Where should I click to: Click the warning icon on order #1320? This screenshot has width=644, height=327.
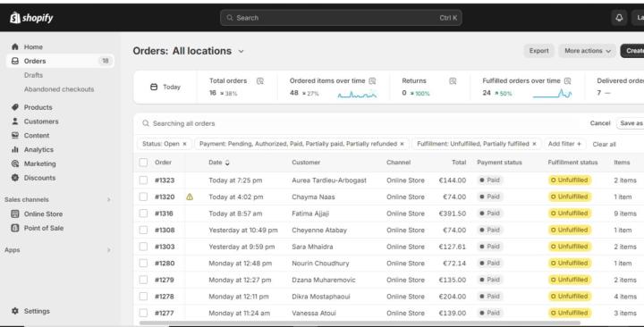(x=190, y=197)
